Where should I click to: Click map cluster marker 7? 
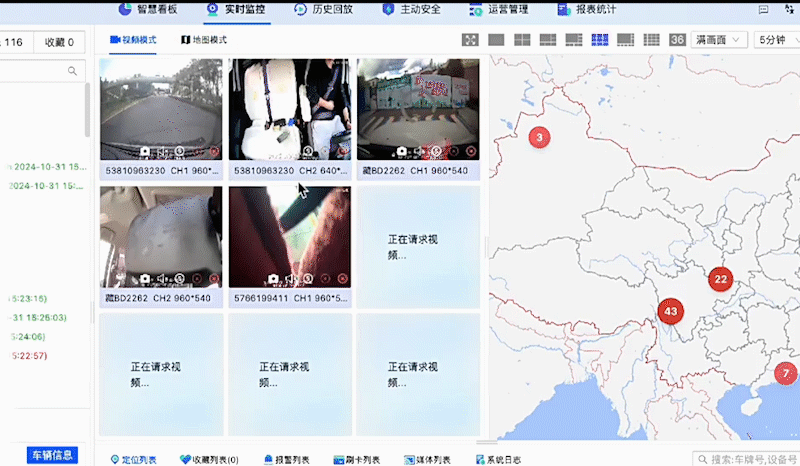(x=786, y=373)
